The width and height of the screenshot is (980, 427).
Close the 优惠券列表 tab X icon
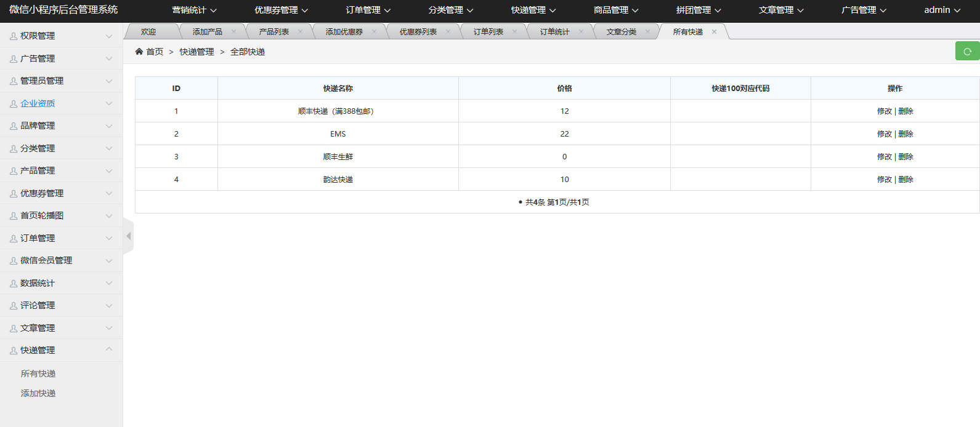[448, 32]
